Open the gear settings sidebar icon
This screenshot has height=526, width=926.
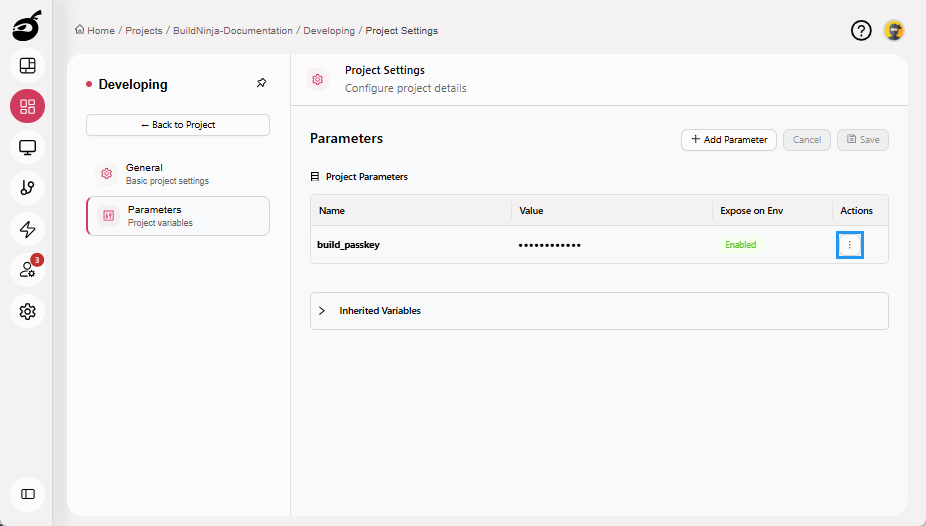28,311
